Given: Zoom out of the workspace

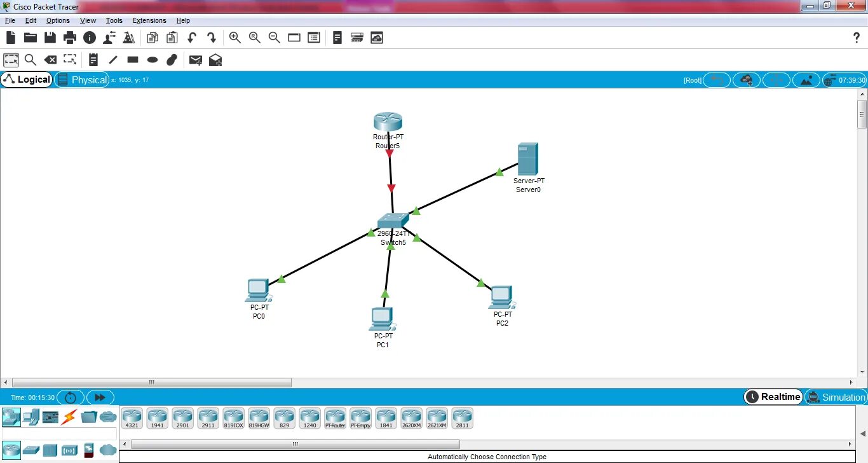Looking at the screenshot, I should click(x=275, y=38).
